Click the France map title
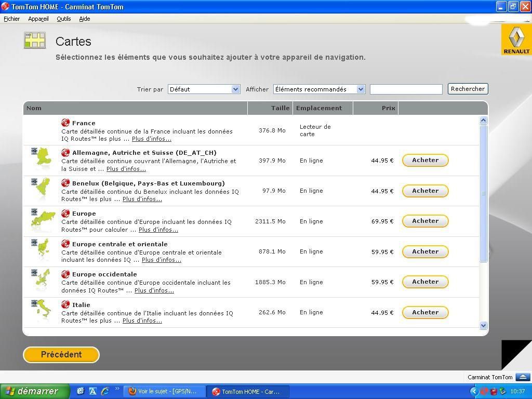 click(x=84, y=123)
